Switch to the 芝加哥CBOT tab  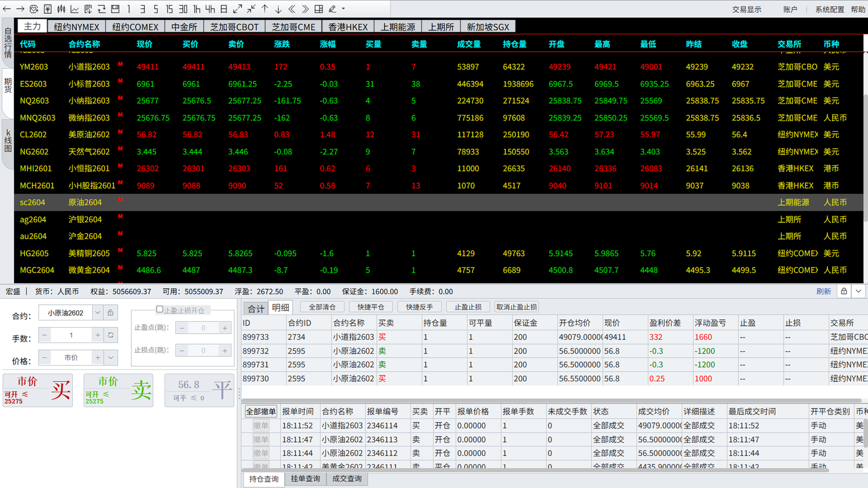pos(234,27)
